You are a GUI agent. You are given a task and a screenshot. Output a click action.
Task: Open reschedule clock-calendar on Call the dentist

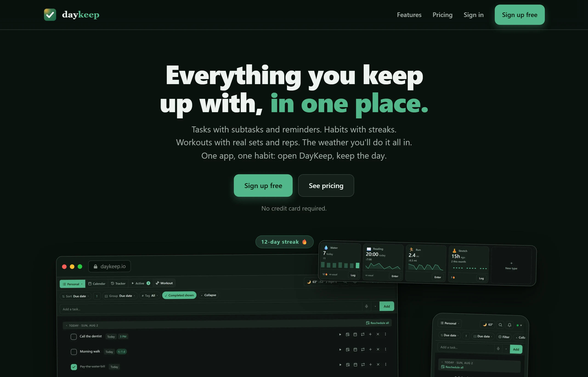pyautogui.click(x=348, y=334)
